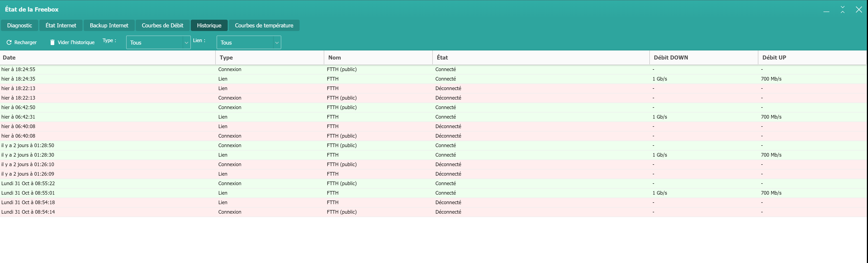Go to Backup Internet tab
868x263 pixels.
click(x=109, y=25)
